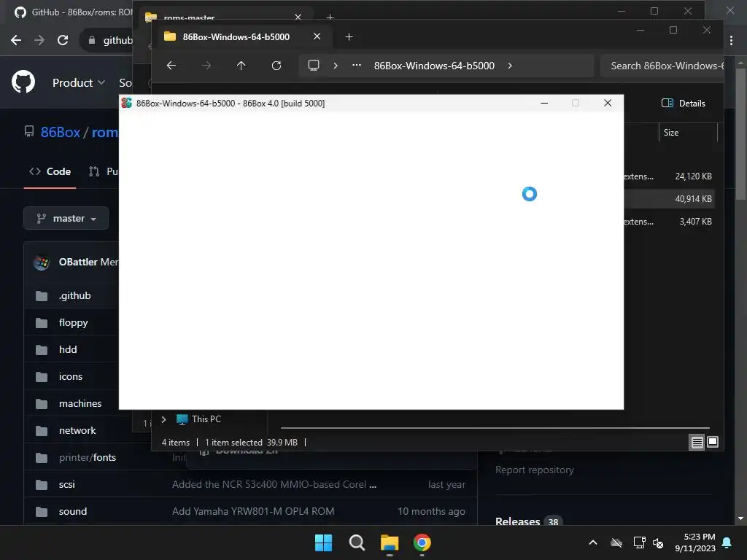
Task: Open the Chrome three-dot menu
Action: click(731, 41)
